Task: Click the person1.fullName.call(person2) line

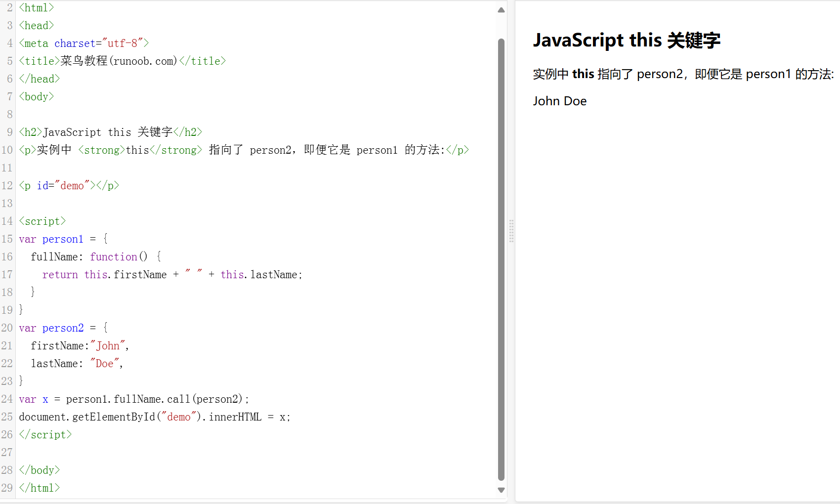Action: tap(134, 399)
